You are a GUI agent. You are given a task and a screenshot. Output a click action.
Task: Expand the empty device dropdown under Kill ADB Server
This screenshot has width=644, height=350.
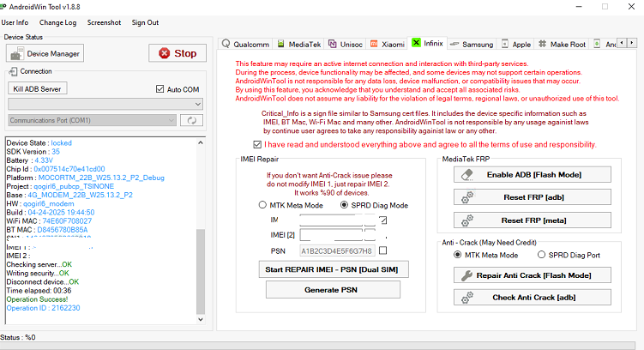pos(105,104)
